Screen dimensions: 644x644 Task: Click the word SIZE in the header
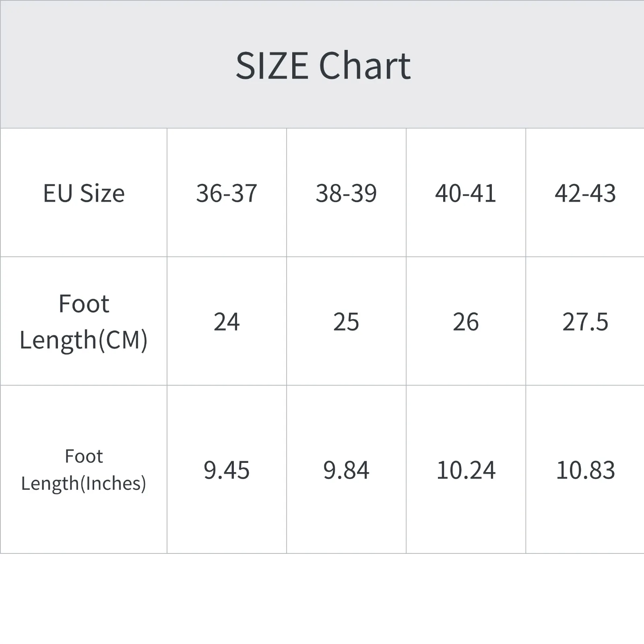pyautogui.click(x=272, y=66)
